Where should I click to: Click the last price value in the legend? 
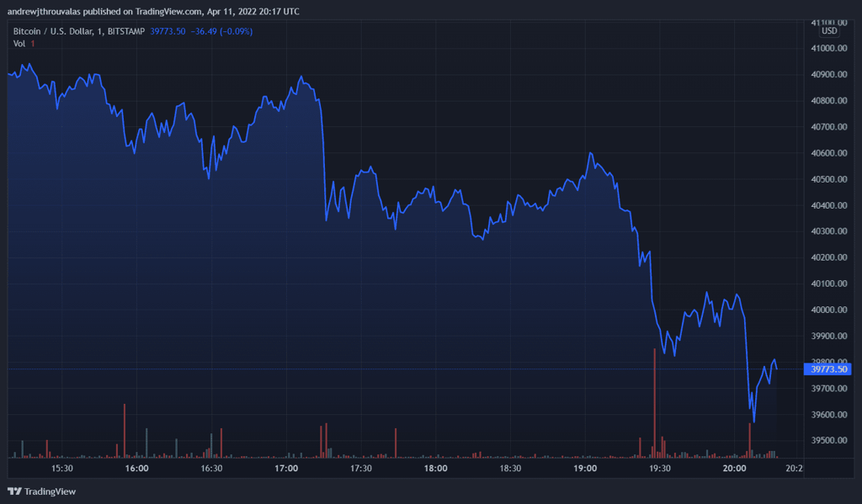pos(168,31)
